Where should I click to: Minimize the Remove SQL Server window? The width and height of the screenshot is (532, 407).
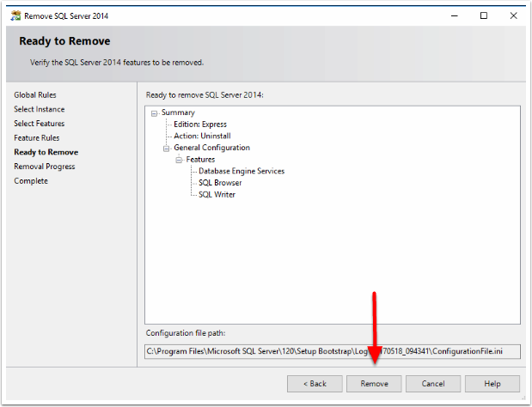coord(455,15)
